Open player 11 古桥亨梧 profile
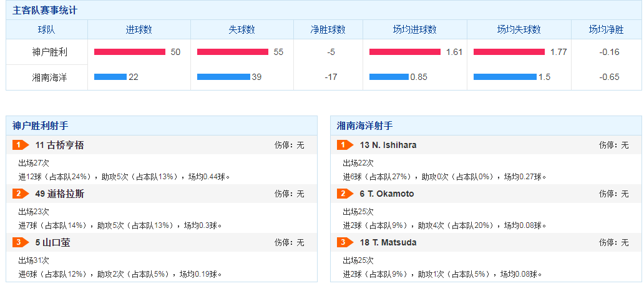This screenshot has width=644, height=286. (x=59, y=145)
